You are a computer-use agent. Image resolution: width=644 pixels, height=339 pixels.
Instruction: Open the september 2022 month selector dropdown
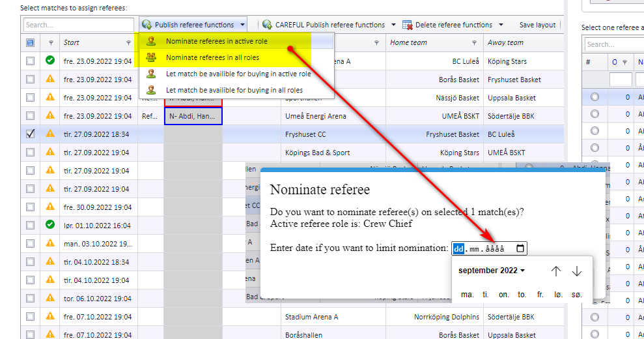pos(492,271)
